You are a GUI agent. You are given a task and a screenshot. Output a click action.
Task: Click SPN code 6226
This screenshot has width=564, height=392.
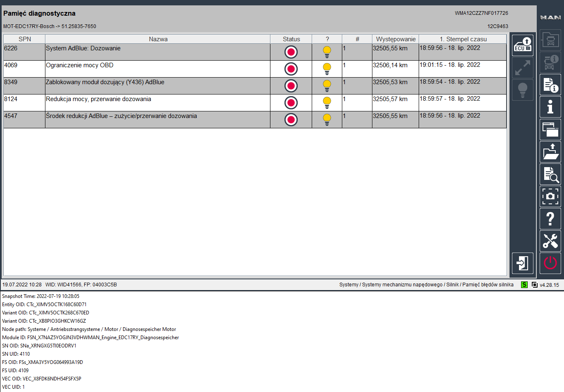tap(11, 48)
